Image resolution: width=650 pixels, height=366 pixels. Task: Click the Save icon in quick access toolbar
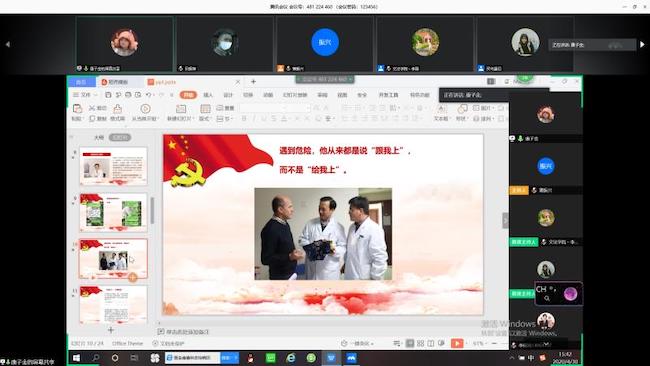pos(108,95)
